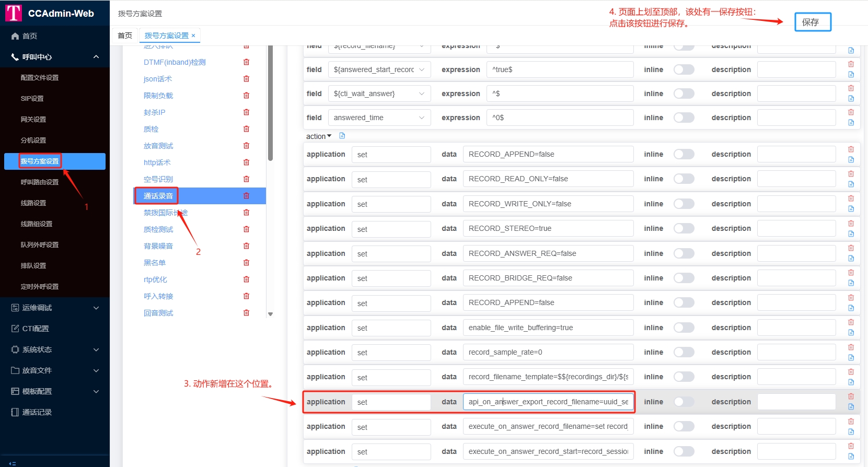Image resolution: width=868 pixels, height=467 pixels.
Task: Click add icon next to action label
Action: pos(342,136)
